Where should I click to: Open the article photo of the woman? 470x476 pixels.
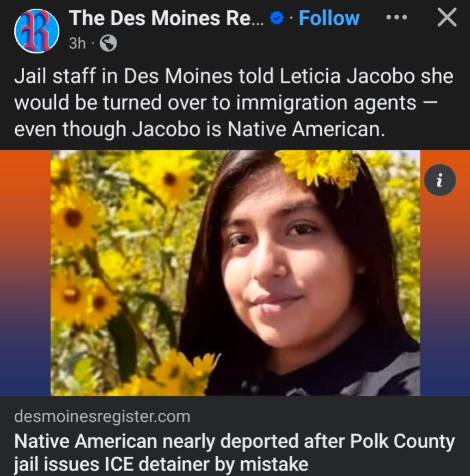pyautogui.click(x=235, y=273)
